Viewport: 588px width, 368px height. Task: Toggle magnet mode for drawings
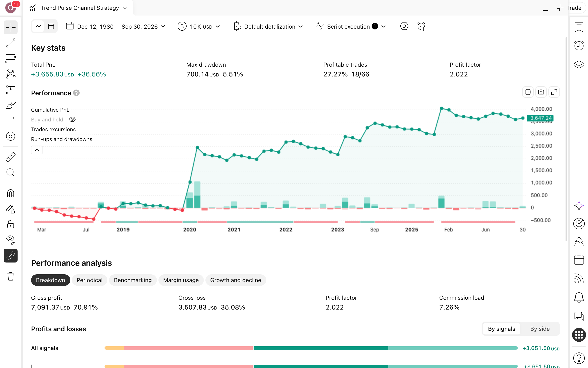tap(10, 193)
